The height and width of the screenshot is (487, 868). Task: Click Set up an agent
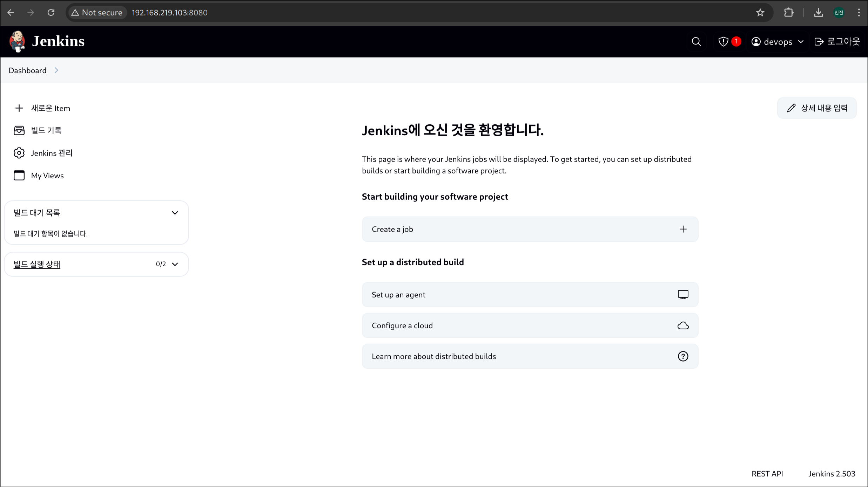click(530, 295)
